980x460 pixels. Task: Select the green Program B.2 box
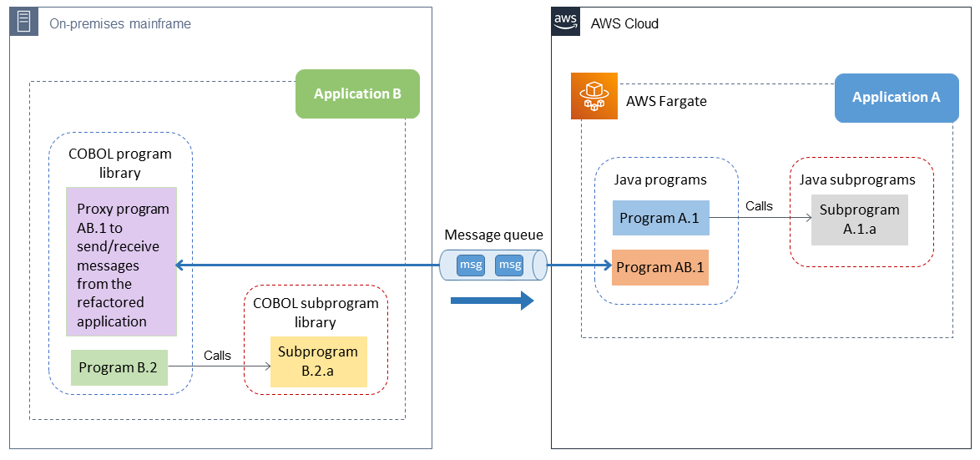(x=119, y=367)
